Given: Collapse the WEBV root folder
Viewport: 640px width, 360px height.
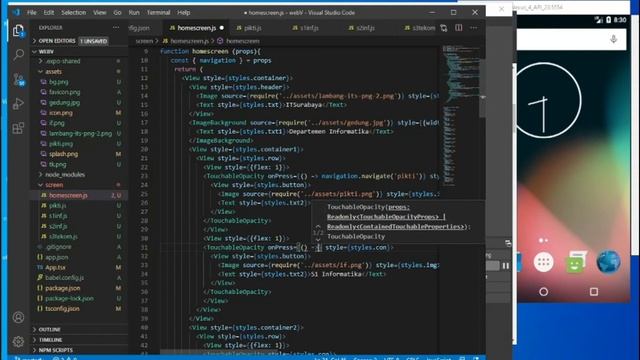Looking at the screenshot, I should click(46, 52).
